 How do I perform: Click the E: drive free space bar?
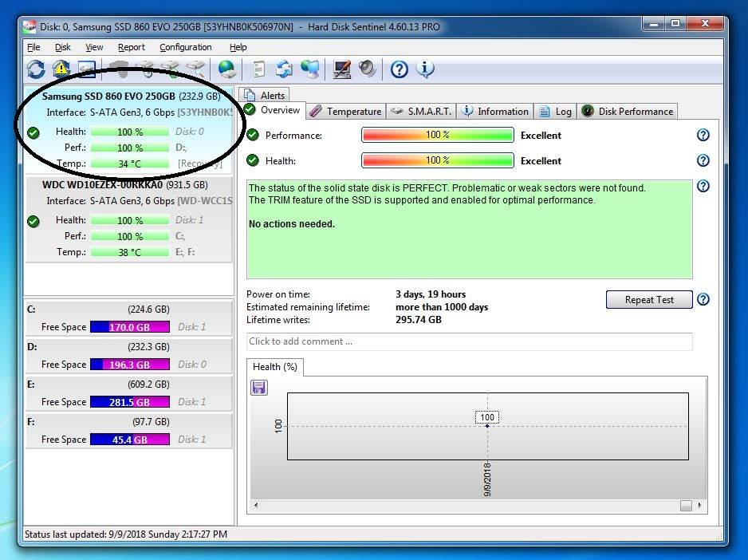(x=130, y=402)
